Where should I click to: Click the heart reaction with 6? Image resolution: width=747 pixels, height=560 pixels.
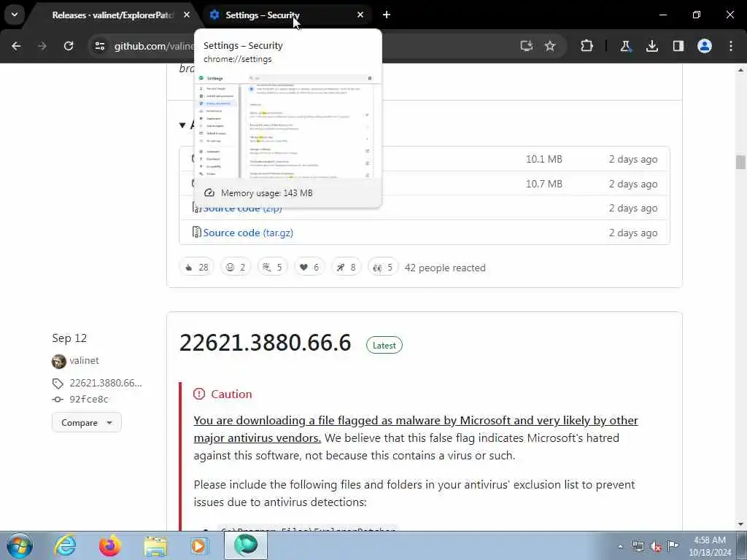309,267
